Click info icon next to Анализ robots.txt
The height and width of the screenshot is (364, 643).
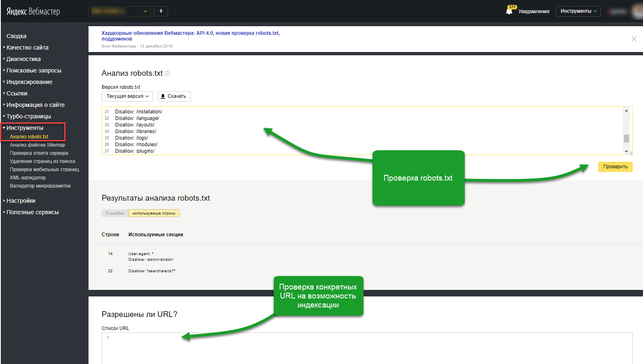point(167,74)
